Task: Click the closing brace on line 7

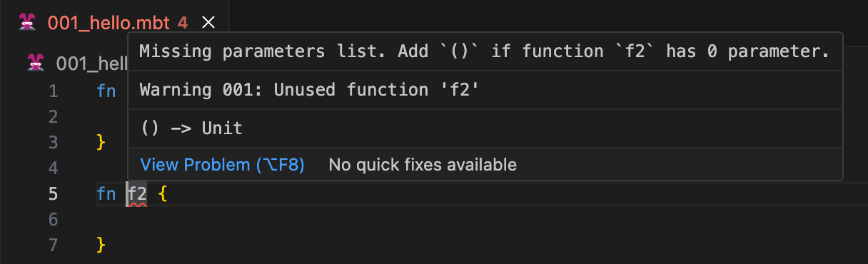Action: (101, 245)
